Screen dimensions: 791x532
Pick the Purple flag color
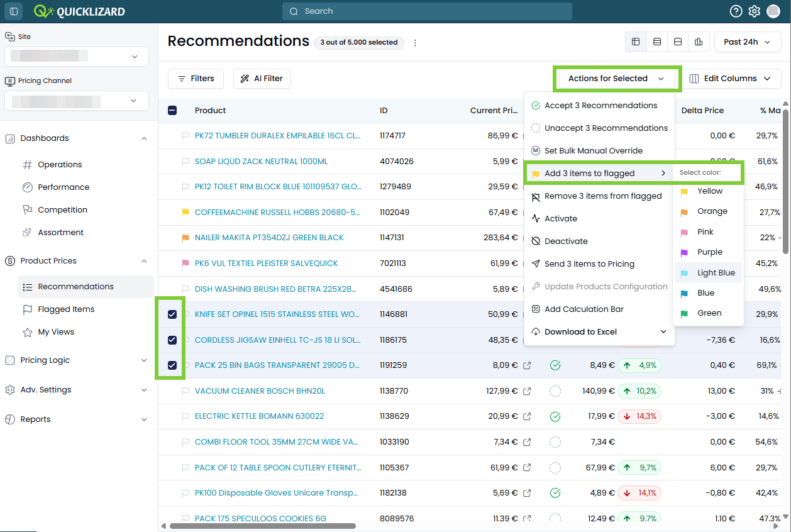click(708, 252)
